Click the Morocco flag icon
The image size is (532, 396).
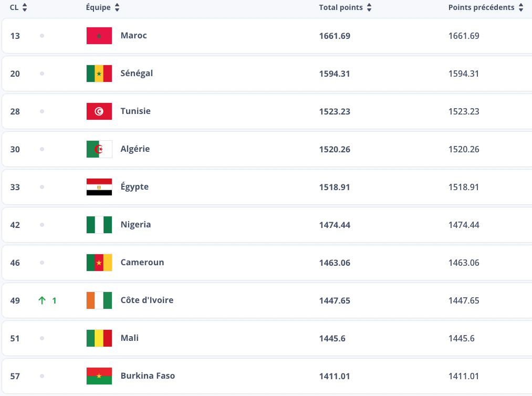[x=99, y=36]
